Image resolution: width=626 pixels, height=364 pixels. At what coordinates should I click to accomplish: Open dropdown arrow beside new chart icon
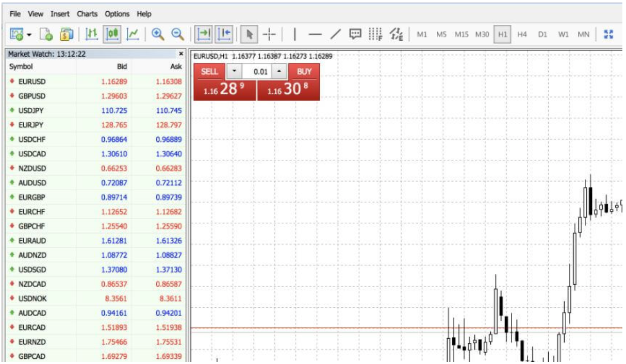29,35
